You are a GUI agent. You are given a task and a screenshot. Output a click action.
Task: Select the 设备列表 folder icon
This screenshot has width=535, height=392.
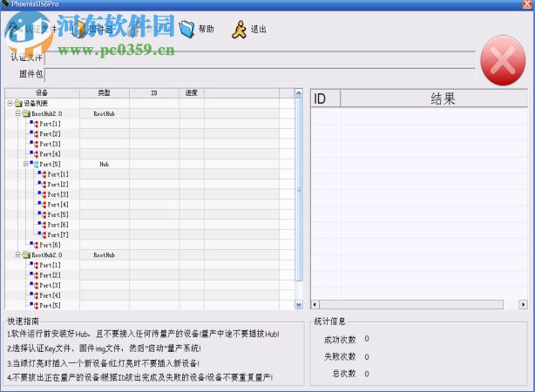coord(18,104)
